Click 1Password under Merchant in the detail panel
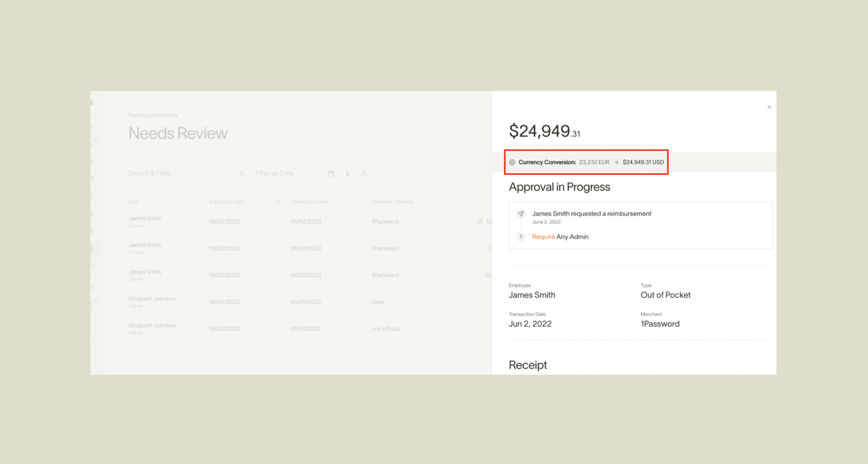Image resolution: width=868 pixels, height=464 pixels. click(660, 324)
